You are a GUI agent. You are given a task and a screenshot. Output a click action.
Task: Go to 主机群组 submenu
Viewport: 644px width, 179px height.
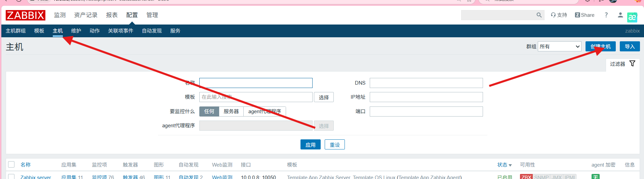(16, 31)
